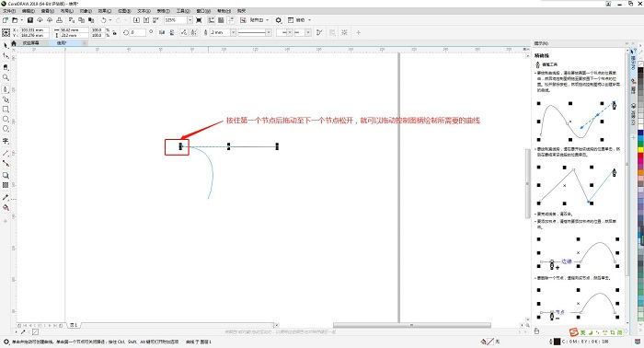Click the black outline color swatch in status bar
644x348 pixels.
click(557, 342)
